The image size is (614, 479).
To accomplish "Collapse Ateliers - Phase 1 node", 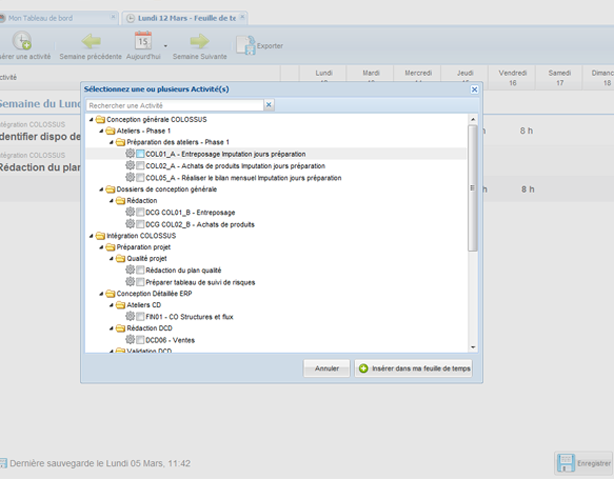I will pyautogui.click(x=101, y=131).
